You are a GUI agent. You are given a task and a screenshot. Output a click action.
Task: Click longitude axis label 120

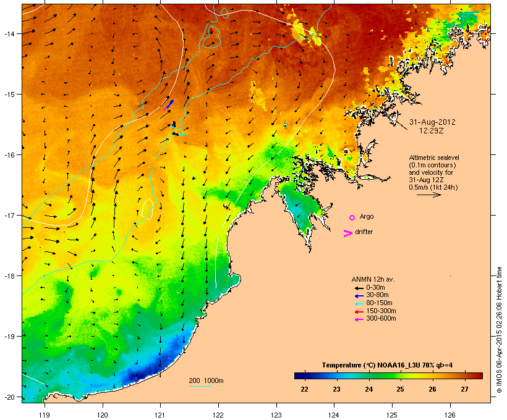[x=103, y=415]
